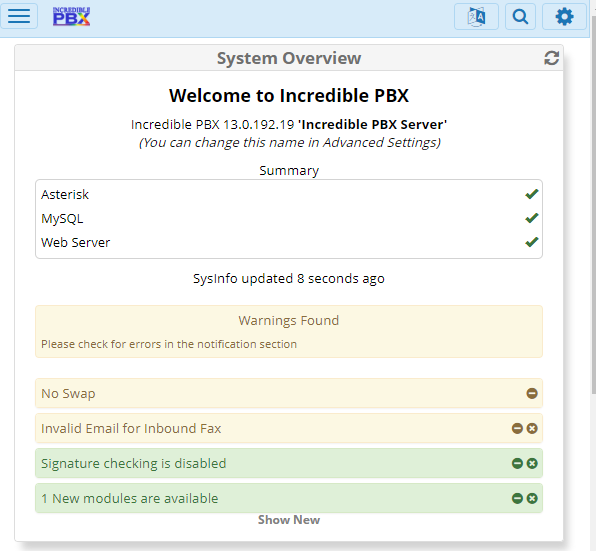Click 'Welcome to Incredible PBX' heading
Viewport: 596px width, 551px height.
[x=289, y=95]
